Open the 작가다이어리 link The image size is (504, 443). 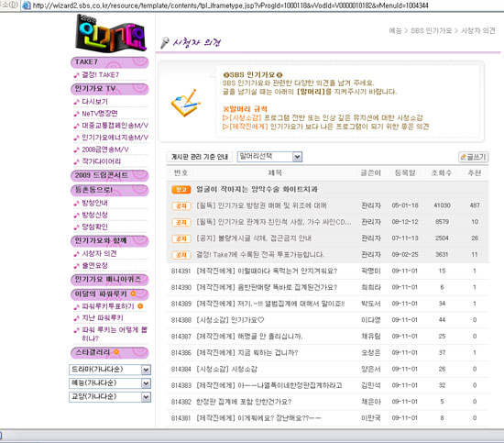(x=101, y=161)
